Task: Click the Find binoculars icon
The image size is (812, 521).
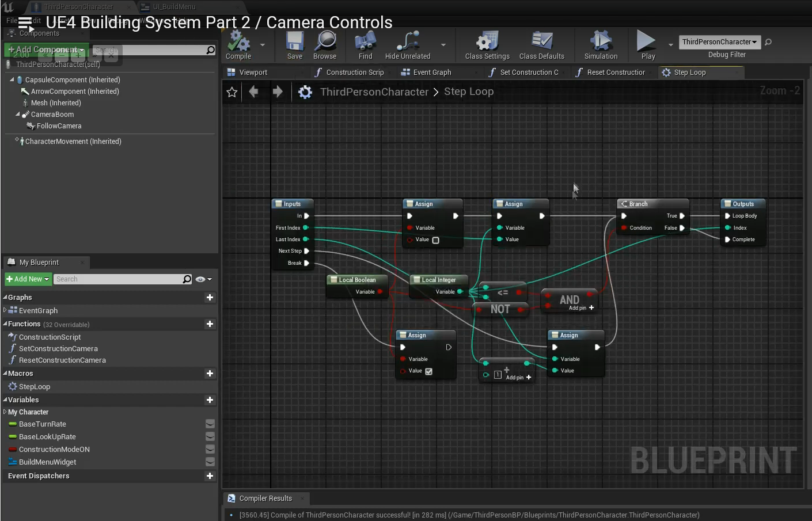Action: point(365,44)
